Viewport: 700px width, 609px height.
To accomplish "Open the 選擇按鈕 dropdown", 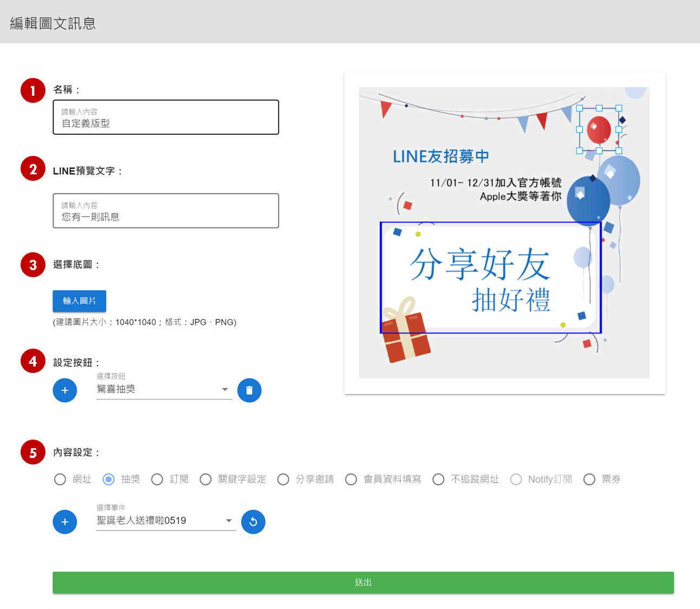I will click(162, 389).
